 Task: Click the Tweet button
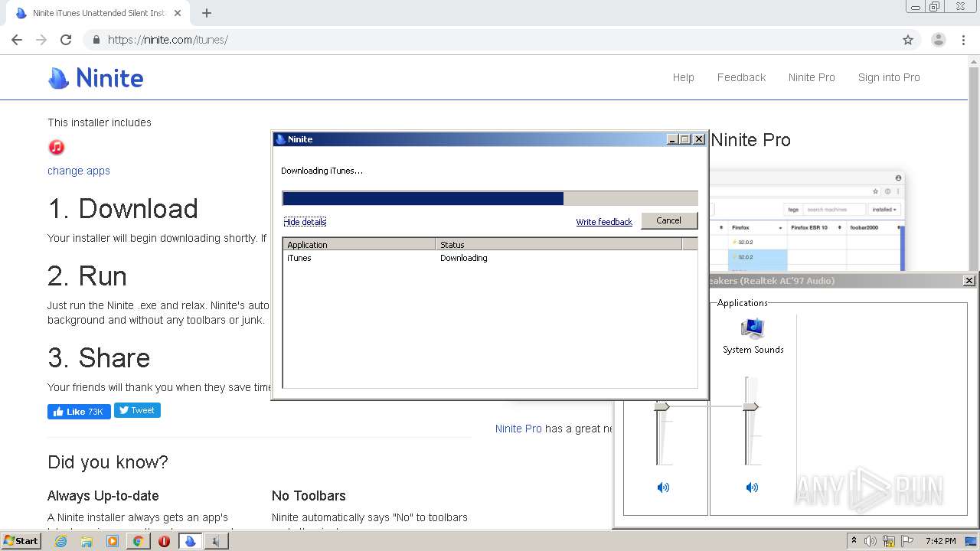tap(137, 410)
